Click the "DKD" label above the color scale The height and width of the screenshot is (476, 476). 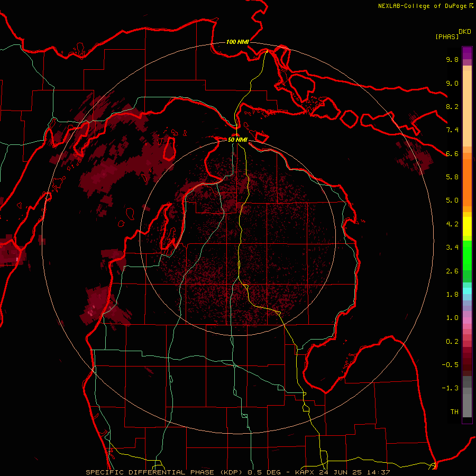(465, 32)
